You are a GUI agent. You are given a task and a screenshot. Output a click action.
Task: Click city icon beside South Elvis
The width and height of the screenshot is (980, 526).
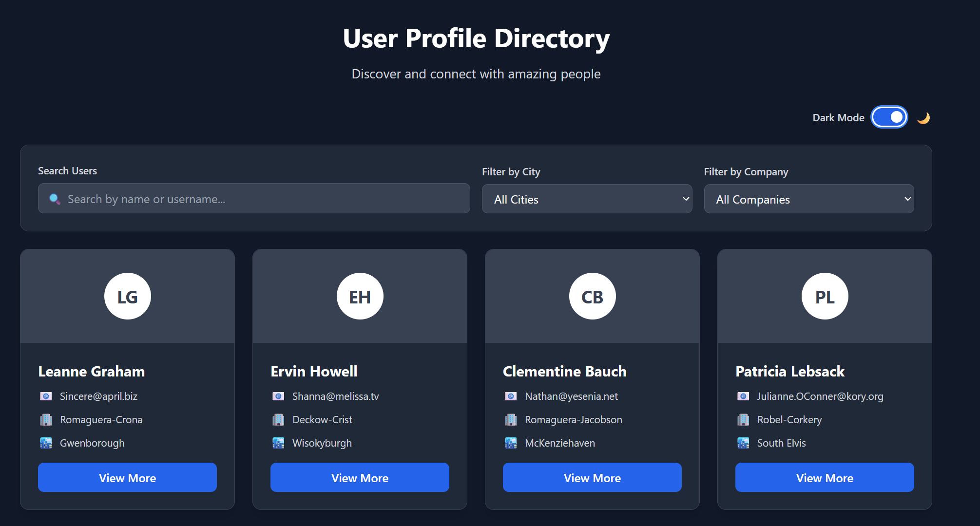(x=743, y=443)
